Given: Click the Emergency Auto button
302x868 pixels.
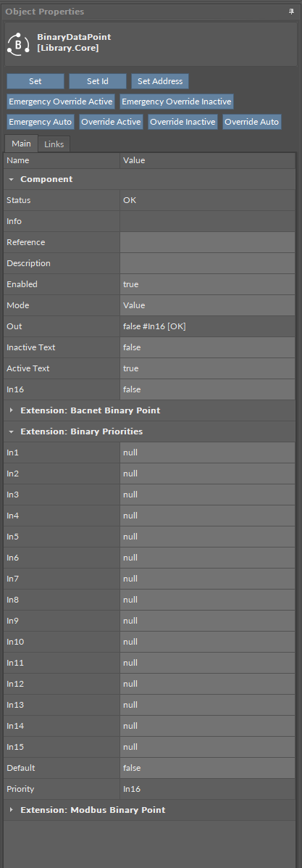Looking at the screenshot, I should [41, 122].
